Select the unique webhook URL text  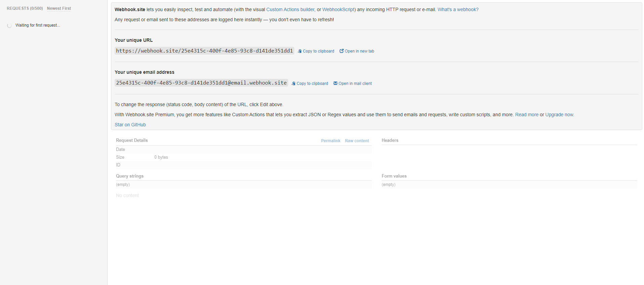coord(204,51)
